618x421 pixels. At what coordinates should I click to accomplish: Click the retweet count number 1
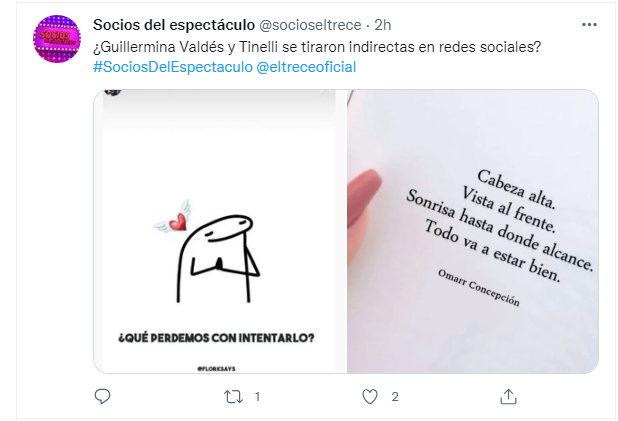(x=257, y=397)
